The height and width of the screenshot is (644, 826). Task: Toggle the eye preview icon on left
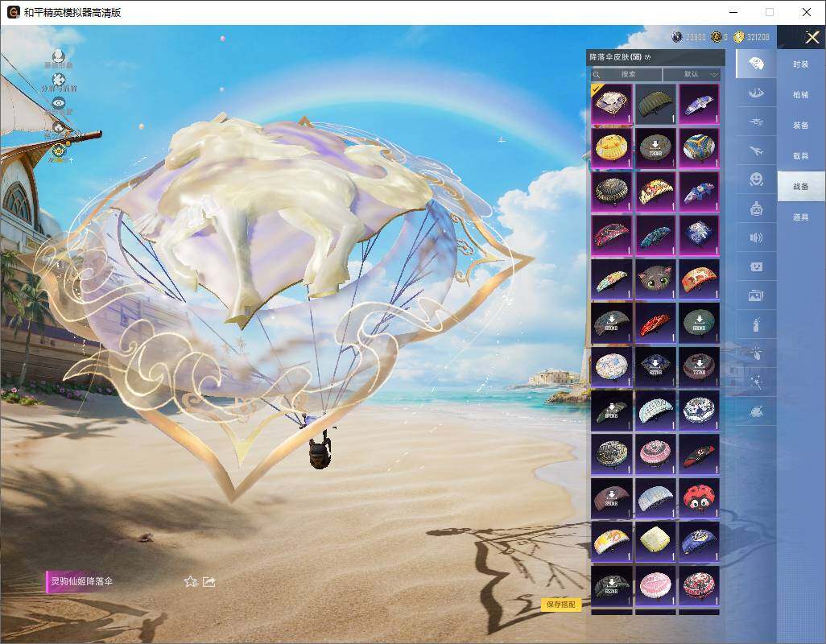click(59, 103)
